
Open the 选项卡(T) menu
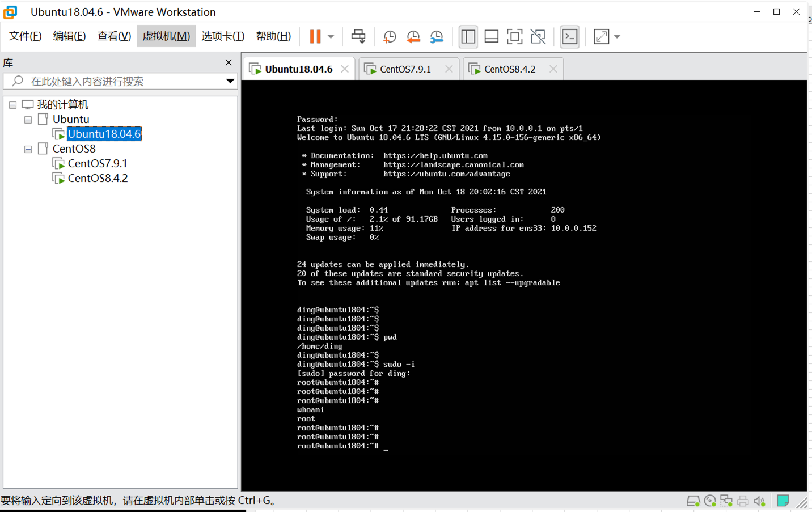tap(223, 36)
